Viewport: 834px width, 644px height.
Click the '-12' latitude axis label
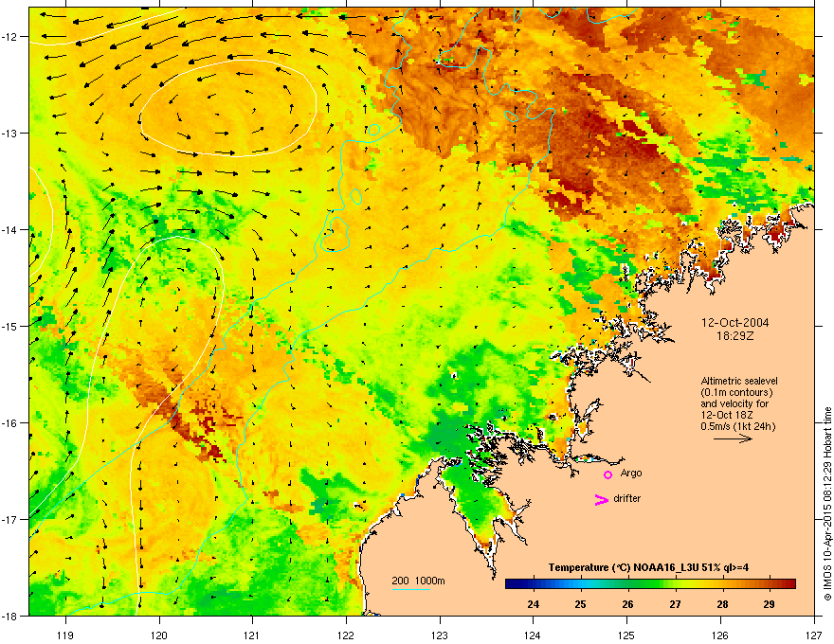coord(9,37)
